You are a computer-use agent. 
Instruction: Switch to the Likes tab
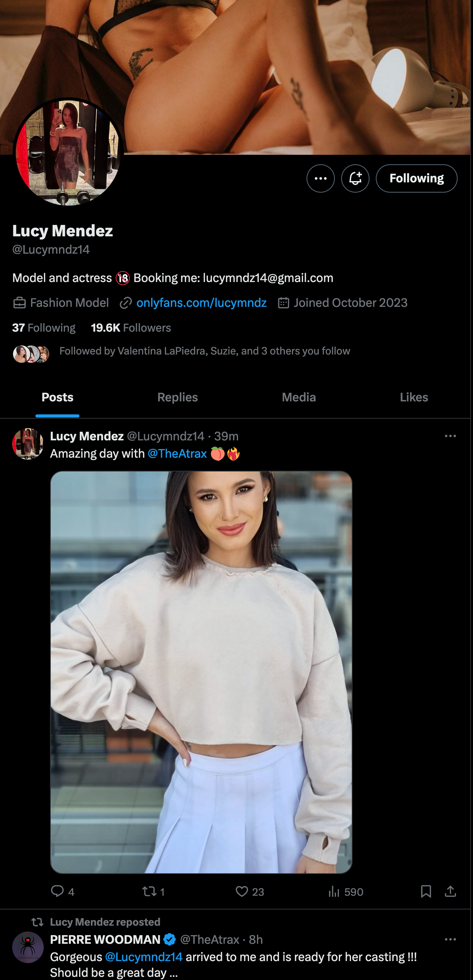(414, 397)
